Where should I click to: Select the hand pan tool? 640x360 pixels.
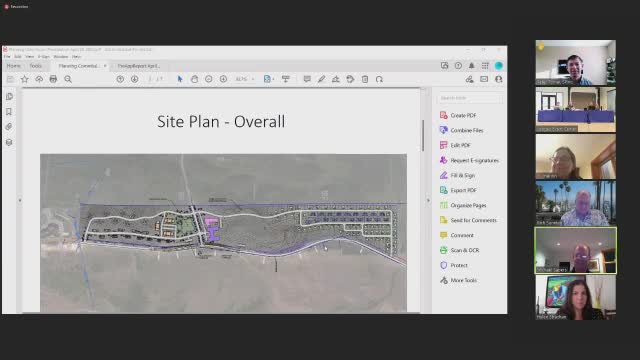[194, 79]
